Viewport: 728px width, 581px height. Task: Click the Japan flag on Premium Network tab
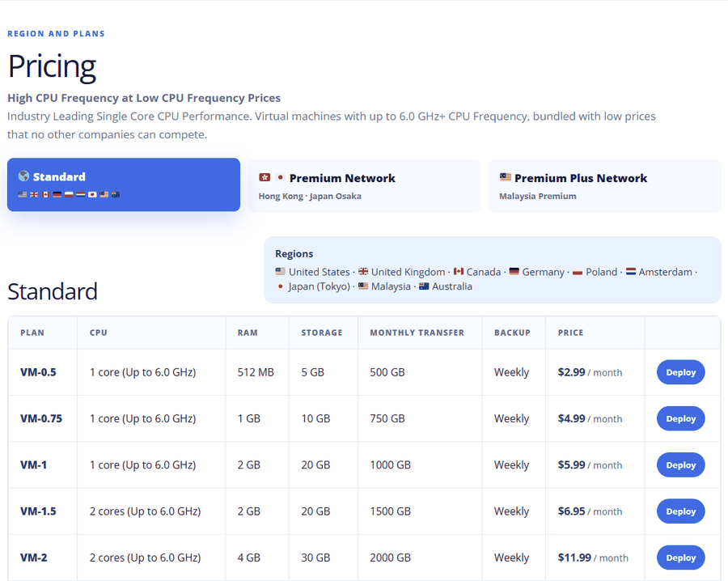280,177
